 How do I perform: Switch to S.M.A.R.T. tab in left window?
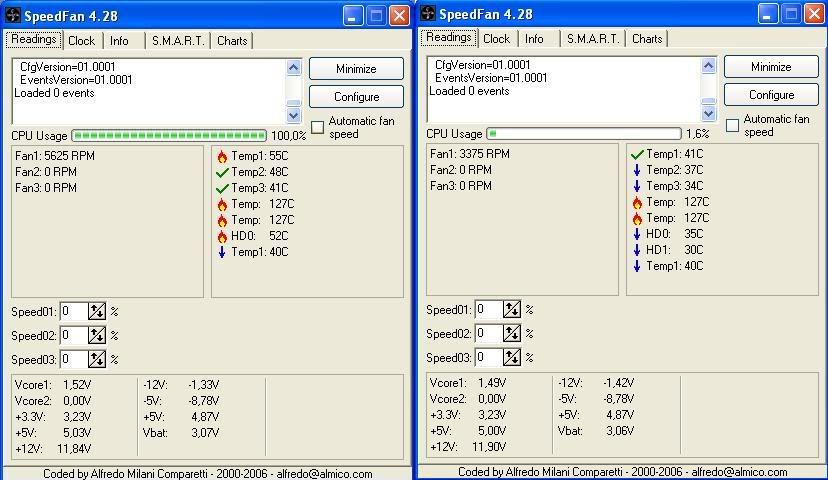tap(178, 41)
